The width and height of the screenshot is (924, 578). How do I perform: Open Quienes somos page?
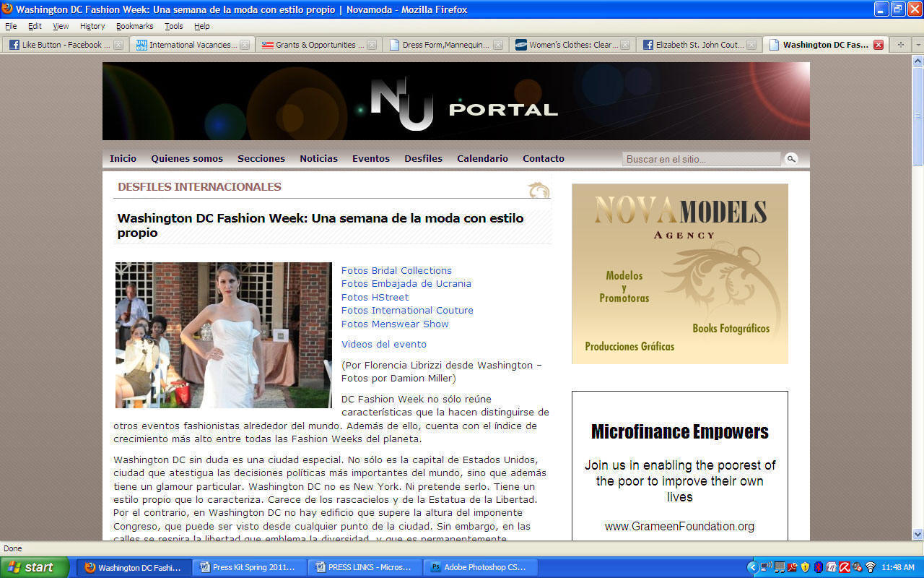pos(187,158)
